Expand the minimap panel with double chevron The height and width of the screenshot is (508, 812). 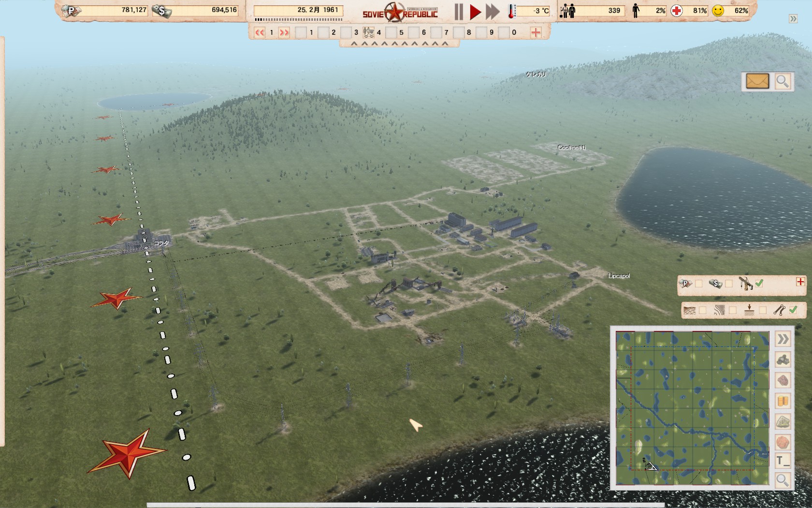783,339
